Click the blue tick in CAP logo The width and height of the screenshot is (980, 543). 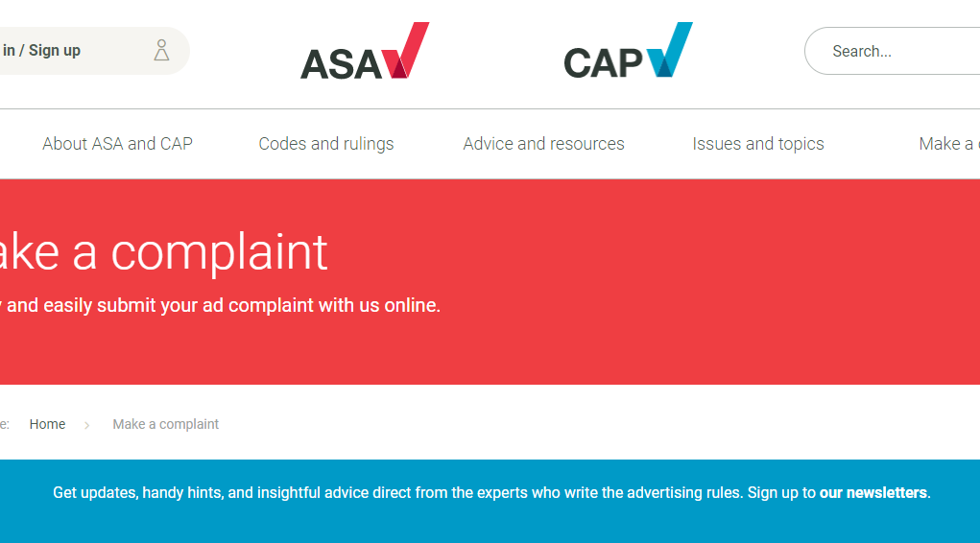click(x=670, y=50)
